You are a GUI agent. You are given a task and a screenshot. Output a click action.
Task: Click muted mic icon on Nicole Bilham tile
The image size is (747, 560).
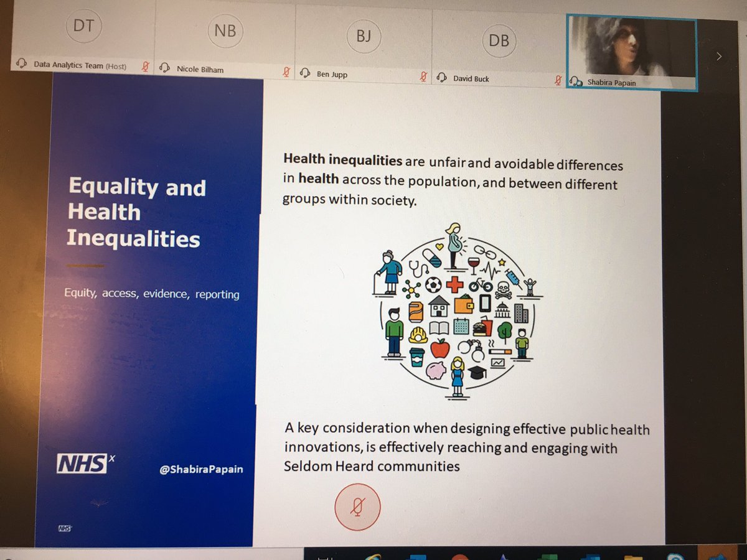pos(286,72)
